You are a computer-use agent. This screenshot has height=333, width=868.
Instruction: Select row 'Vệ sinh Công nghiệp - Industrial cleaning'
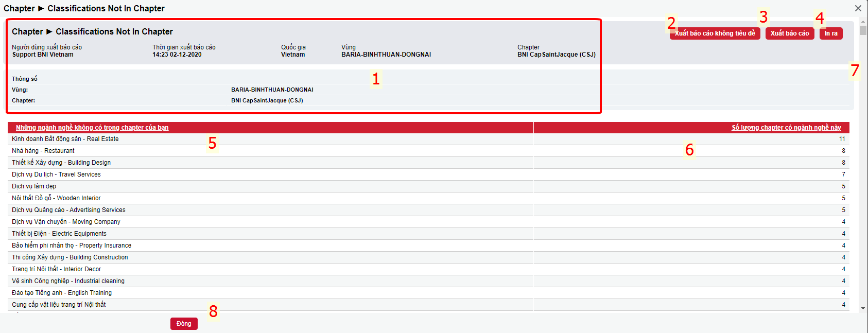[428, 281]
